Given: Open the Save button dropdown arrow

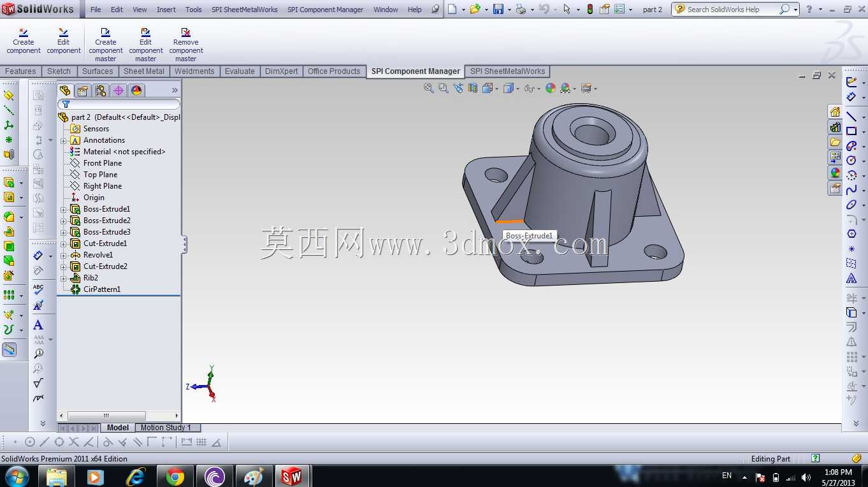Looking at the screenshot, I should [509, 10].
